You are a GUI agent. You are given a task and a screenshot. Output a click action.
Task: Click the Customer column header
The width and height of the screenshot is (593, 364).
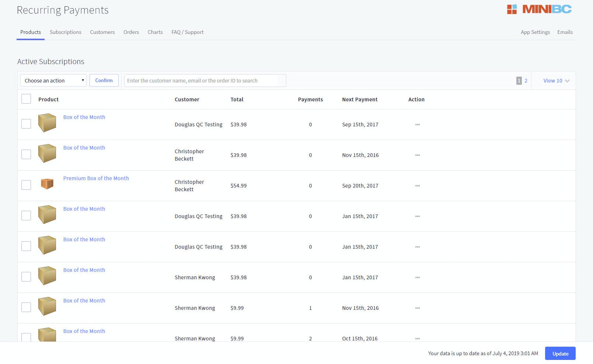tap(187, 99)
